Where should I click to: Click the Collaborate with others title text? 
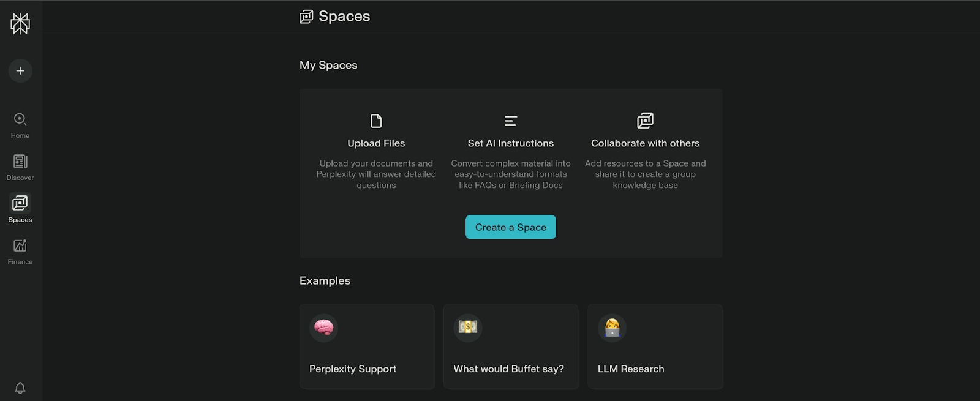[x=645, y=143]
